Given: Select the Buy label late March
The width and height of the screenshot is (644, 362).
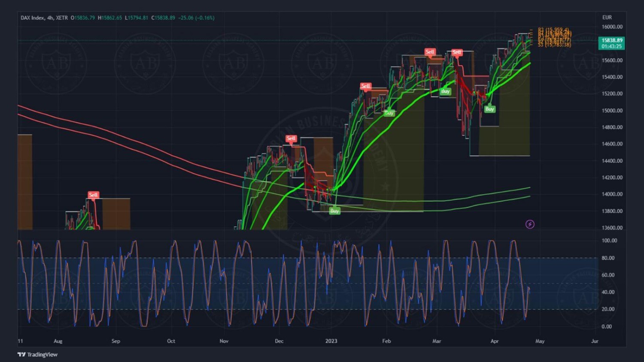Looking at the screenshot, I should point(490,109).
